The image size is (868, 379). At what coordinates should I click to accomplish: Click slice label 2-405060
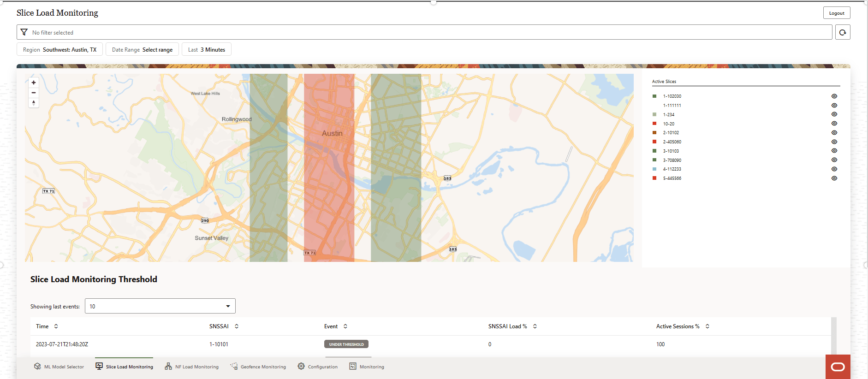tap(672, 142)
